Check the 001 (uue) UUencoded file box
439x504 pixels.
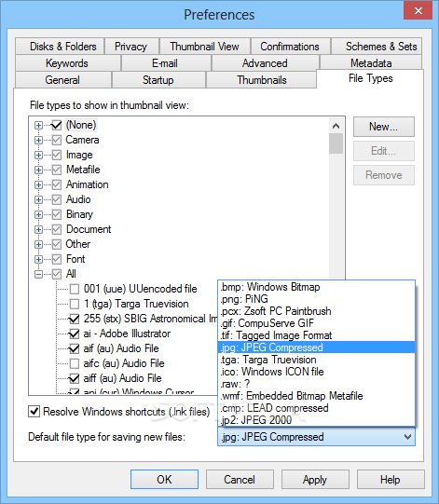click(75, 289)
